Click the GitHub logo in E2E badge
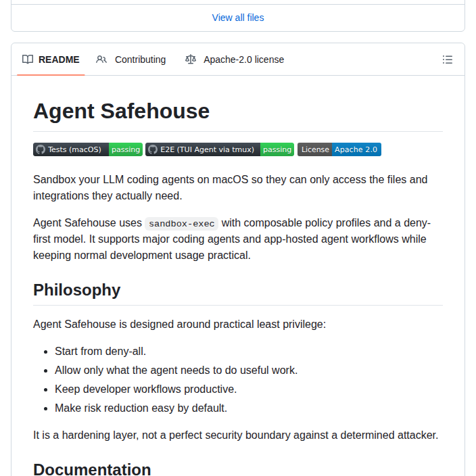 point(153,149)
